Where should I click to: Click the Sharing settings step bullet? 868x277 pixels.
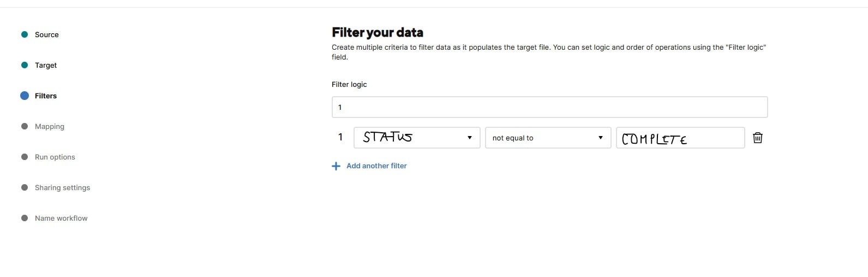pyautogui.click(x=25, y=187)
